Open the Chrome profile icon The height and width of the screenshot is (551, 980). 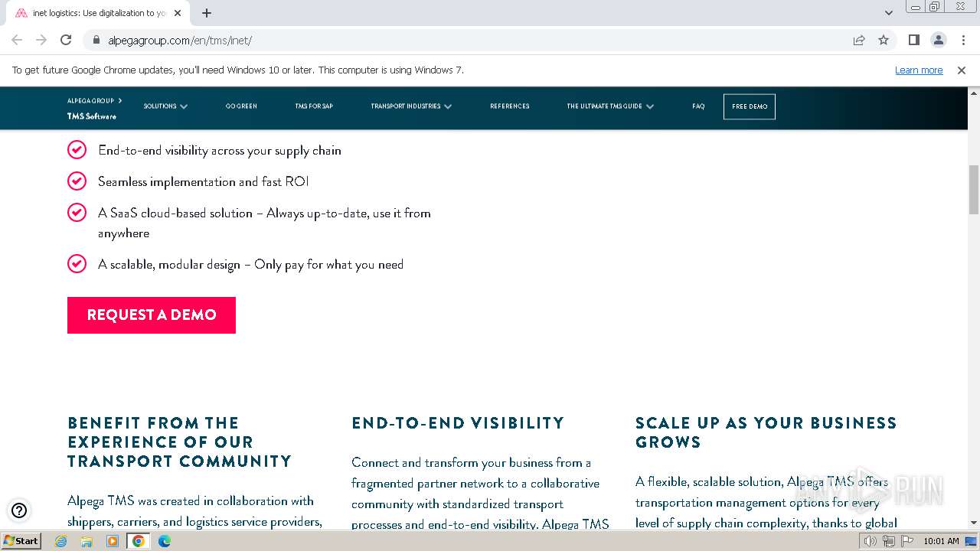tap(938, 40)
